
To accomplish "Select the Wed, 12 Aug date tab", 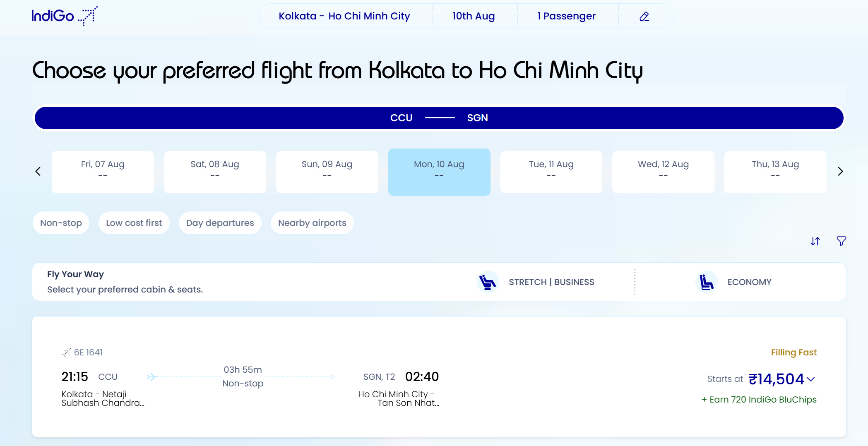I will [x=663, y=172].
